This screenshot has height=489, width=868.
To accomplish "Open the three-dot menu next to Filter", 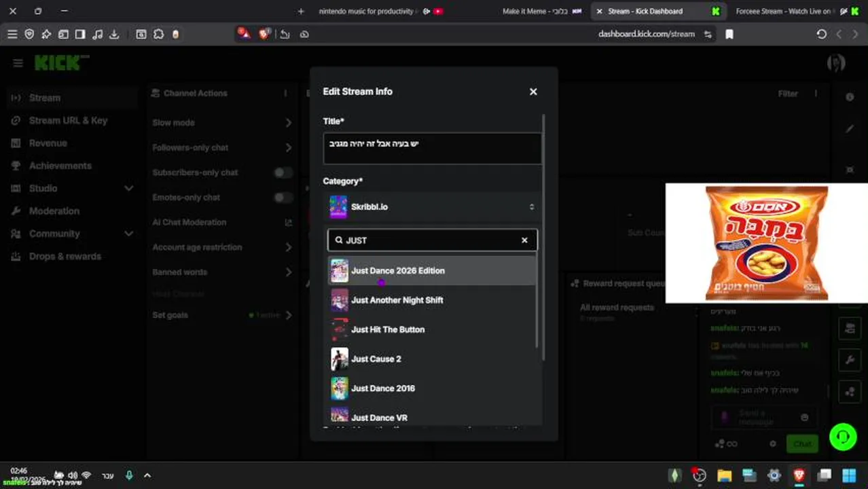I will pyautogui.click(x=816, y=94).
